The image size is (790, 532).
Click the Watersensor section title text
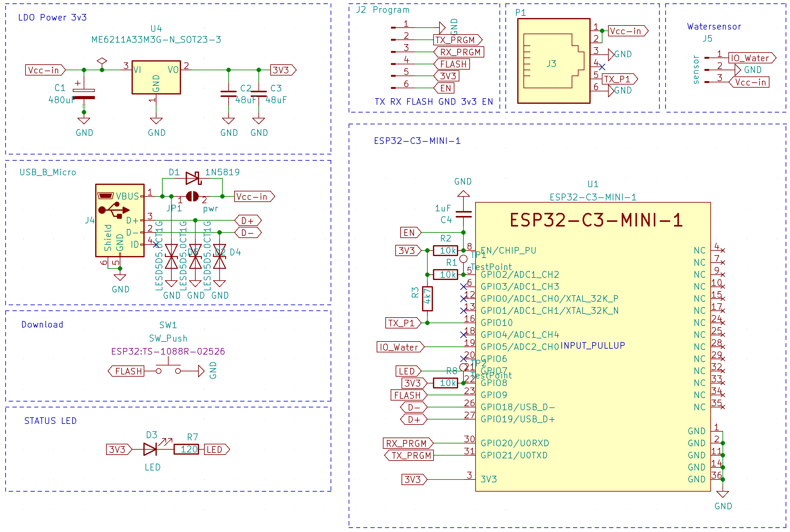point(713,26)
